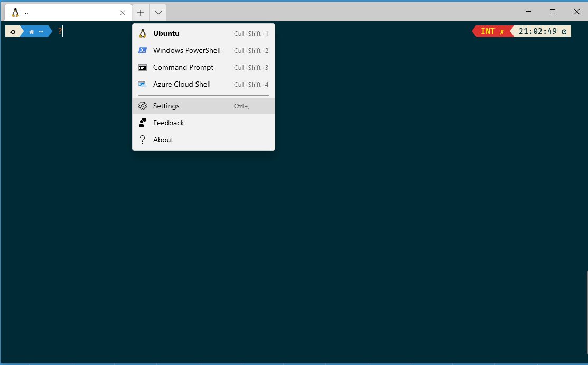588x365 pixels.
Task: Click the clock icon beside the time
Action: (x=564, y=32)
